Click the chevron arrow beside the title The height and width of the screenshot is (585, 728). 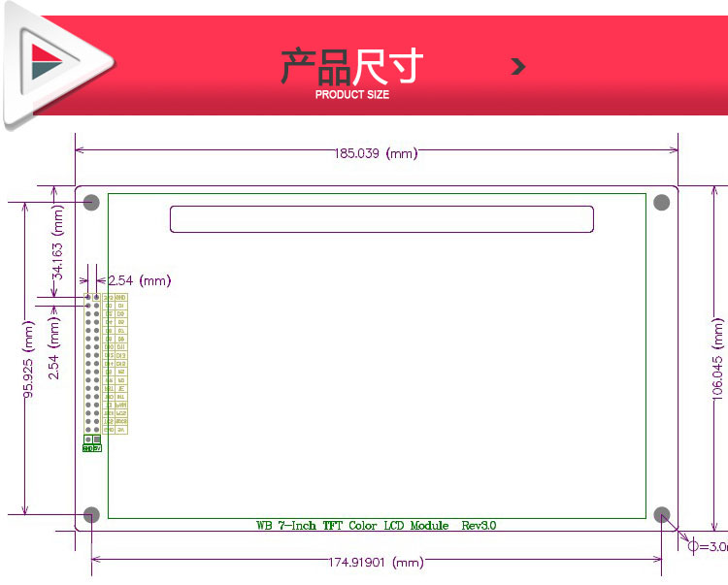point(518,66)
